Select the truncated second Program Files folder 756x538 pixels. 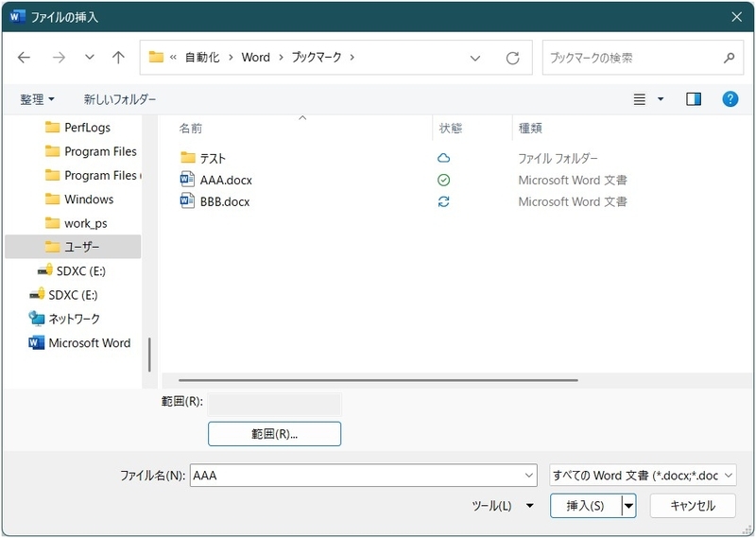click(93, 175)
